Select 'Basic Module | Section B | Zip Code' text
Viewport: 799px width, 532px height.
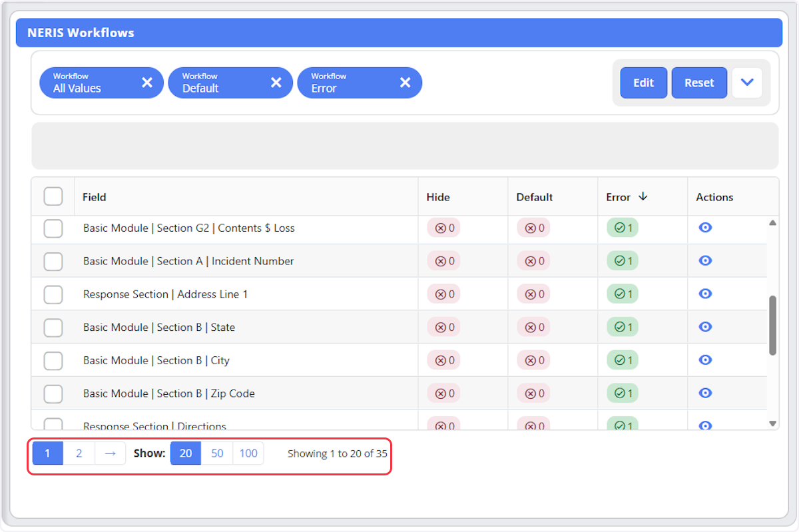(169, 394)
